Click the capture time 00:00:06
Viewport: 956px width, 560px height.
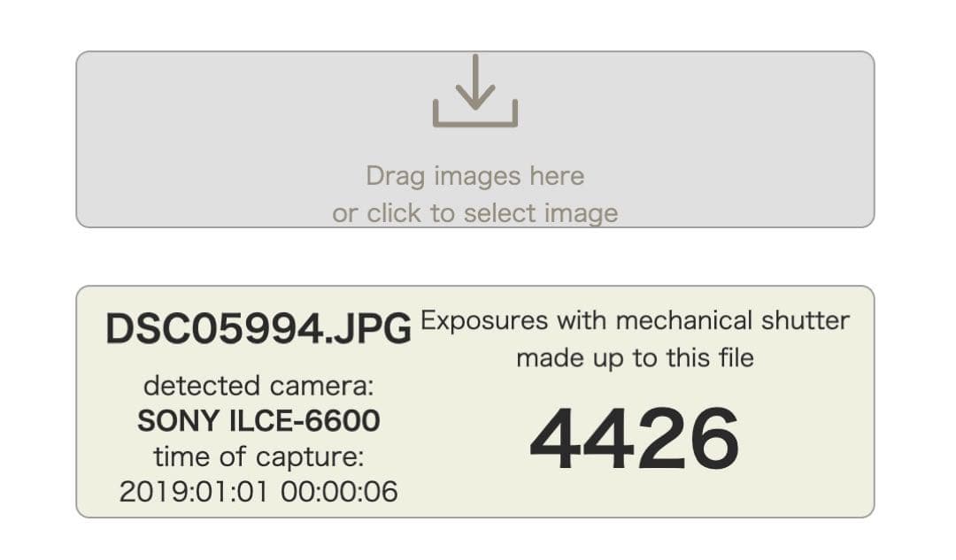339,492
